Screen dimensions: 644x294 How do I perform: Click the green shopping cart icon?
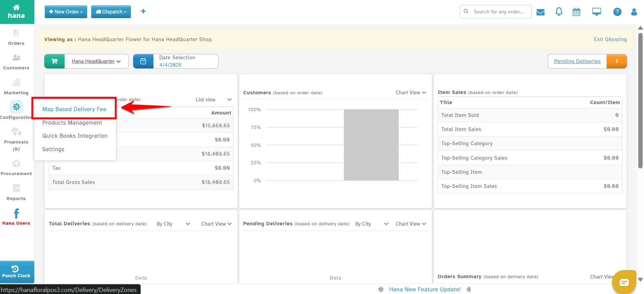tap(54, 61)
